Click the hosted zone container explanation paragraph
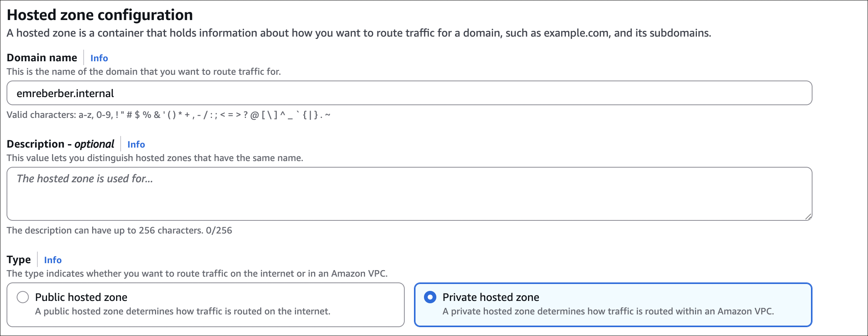This screenshot has width=868, height=336. (358, 33)
